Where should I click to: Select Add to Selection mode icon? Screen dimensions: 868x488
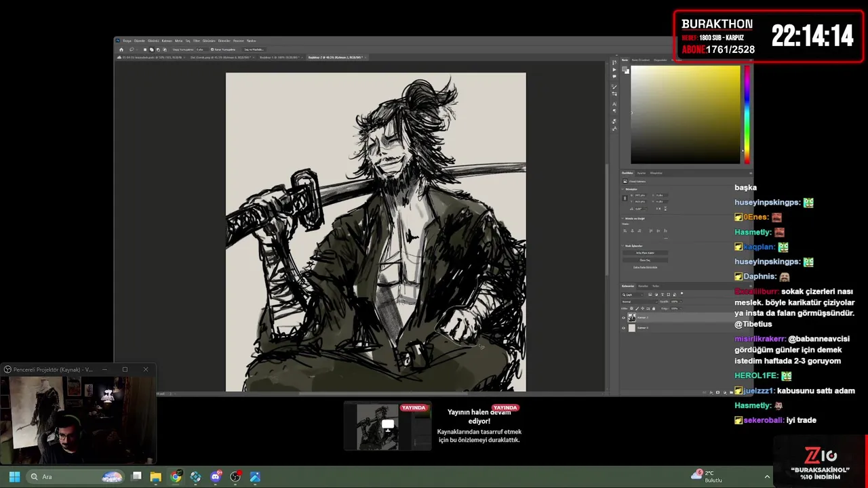tap(152, 49)
